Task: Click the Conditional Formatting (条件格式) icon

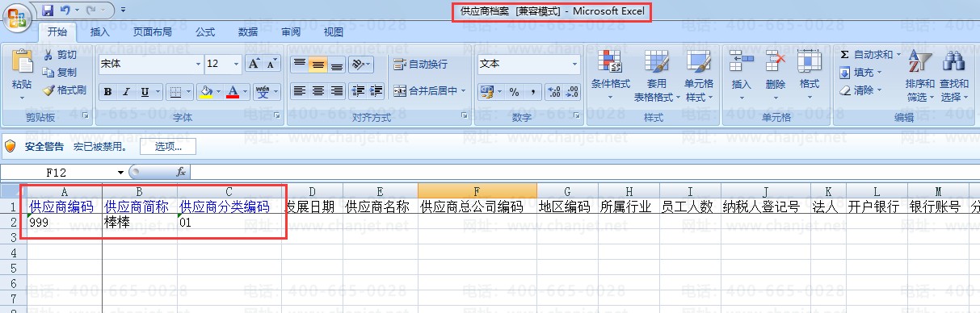Action: (x=610, y=63)
